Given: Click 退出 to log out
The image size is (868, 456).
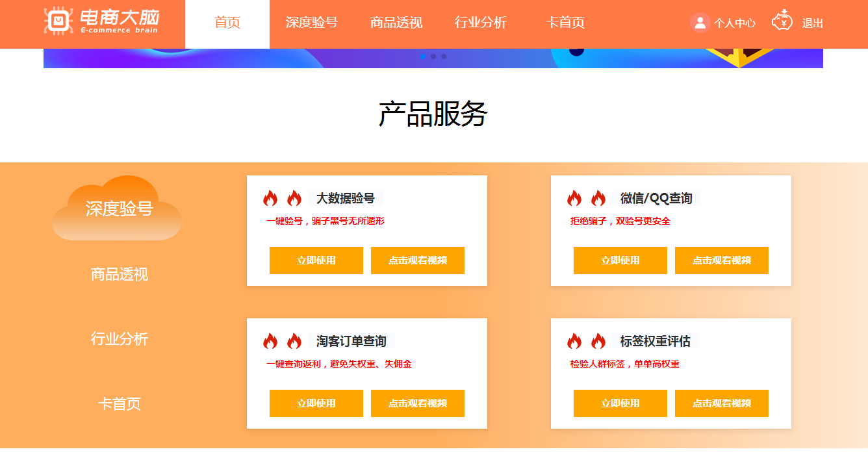Looking at the screenshot, I should coord(813,23).
